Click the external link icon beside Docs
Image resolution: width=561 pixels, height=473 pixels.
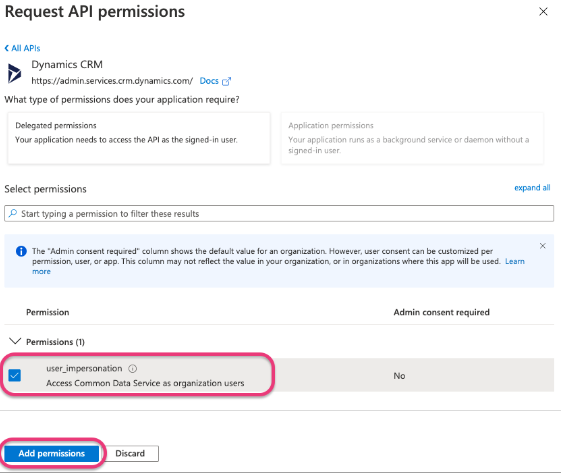226,82
